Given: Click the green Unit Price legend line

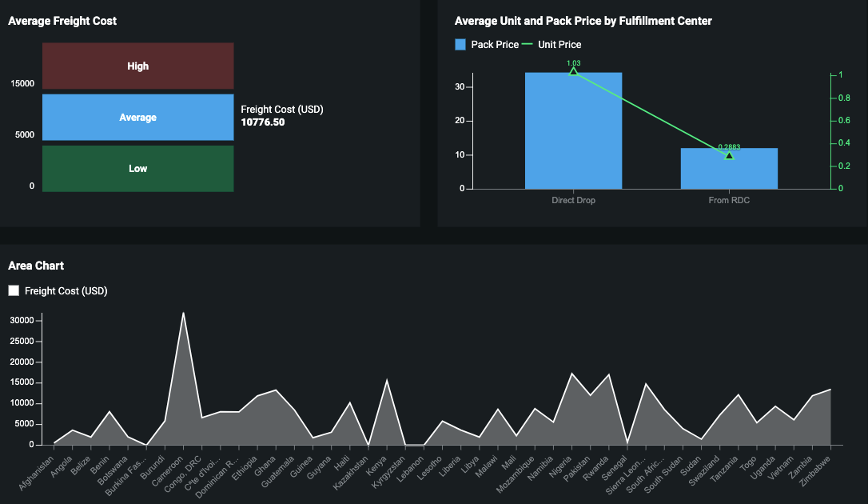Looking at the screenshot, I should tap(528, 45).
